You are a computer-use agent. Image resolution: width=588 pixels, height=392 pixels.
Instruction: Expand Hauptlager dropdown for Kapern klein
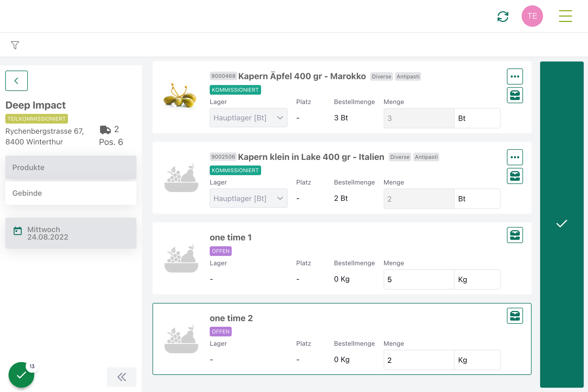(248, 198)
